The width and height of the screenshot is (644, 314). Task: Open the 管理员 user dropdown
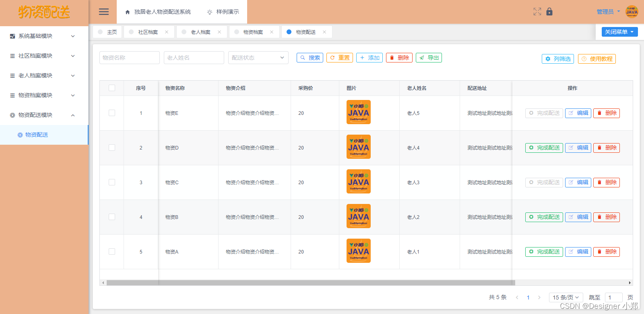click(608, 12)
